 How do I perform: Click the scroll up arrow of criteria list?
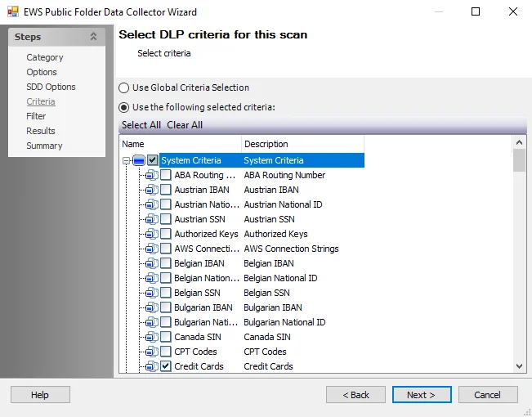click(x=519, y=142)
